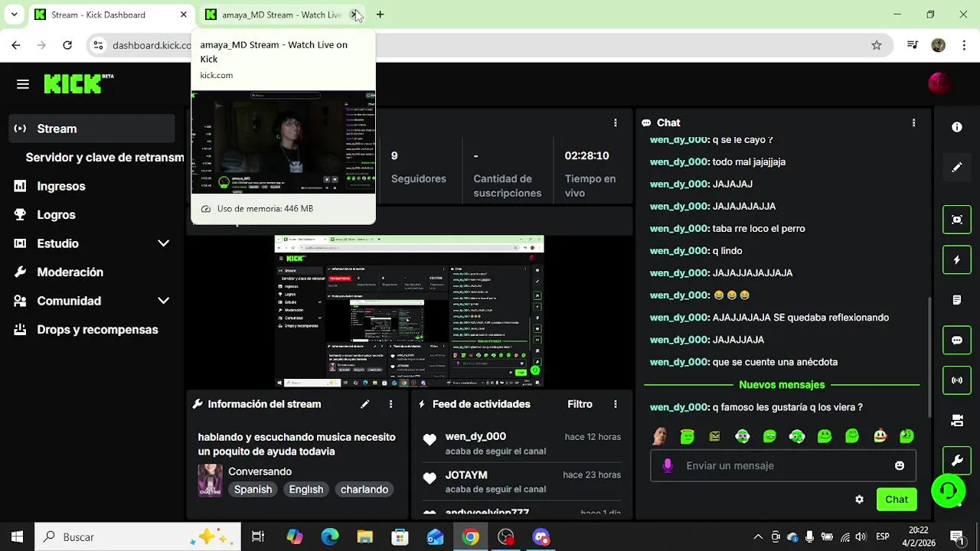
Task: Open Feed de actividades three-dot menu
Action: pos(615,404)
